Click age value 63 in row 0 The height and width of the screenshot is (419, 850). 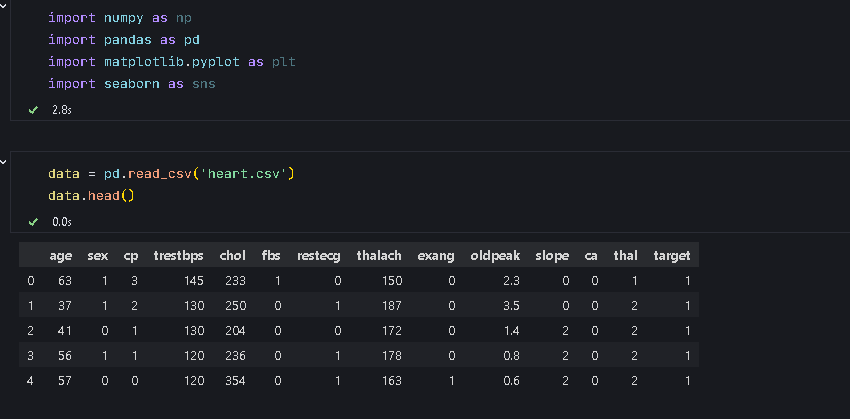[65, 281]
